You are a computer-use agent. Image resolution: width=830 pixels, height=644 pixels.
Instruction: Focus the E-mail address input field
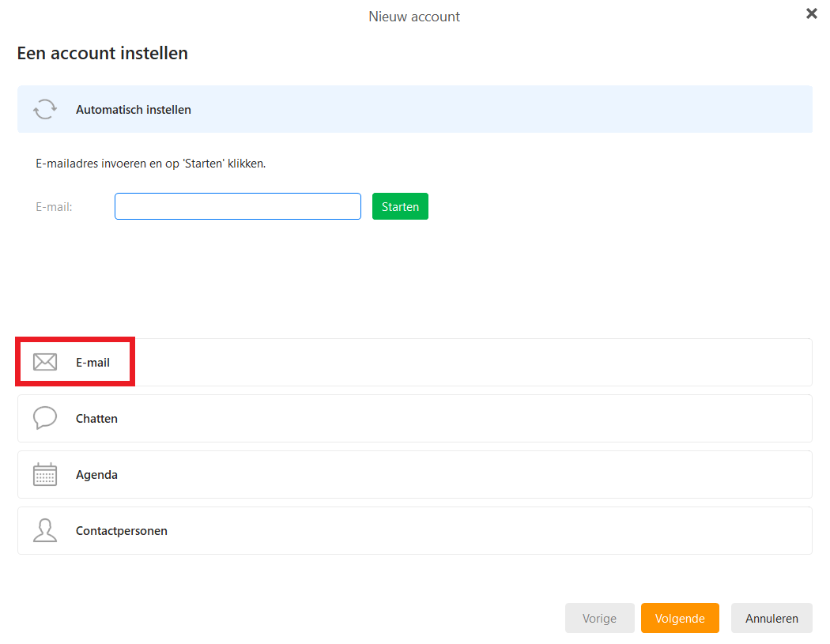pyautogui.click(x=237, y=206)
